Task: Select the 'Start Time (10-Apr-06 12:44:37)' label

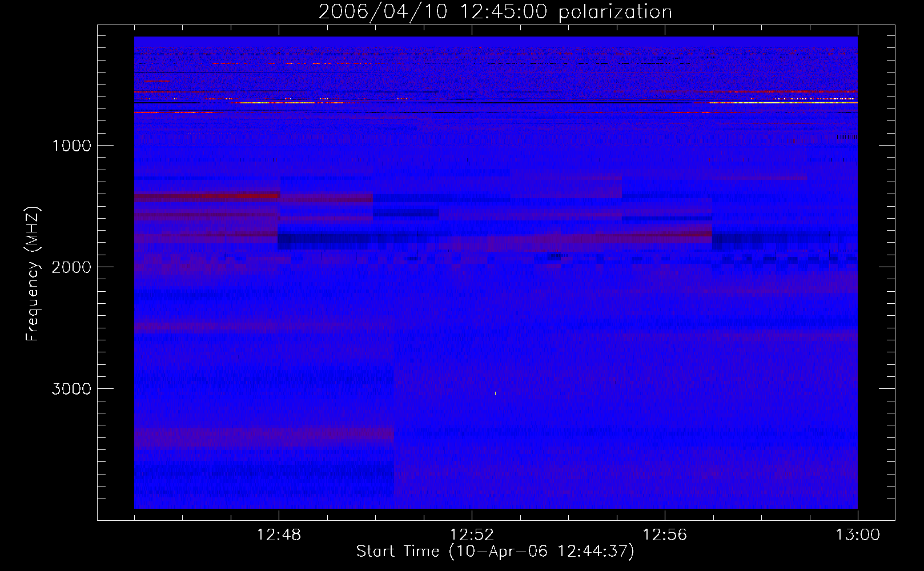Action: coord(495,552)
